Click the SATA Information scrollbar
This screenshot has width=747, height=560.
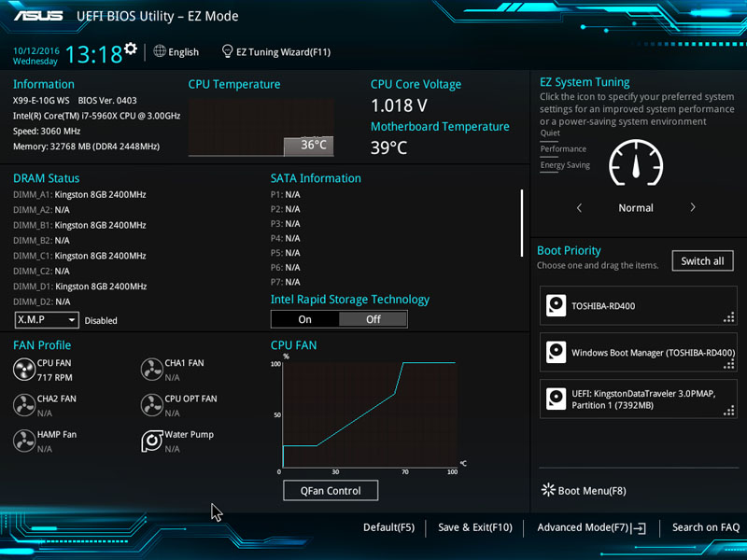click(522, 223)
